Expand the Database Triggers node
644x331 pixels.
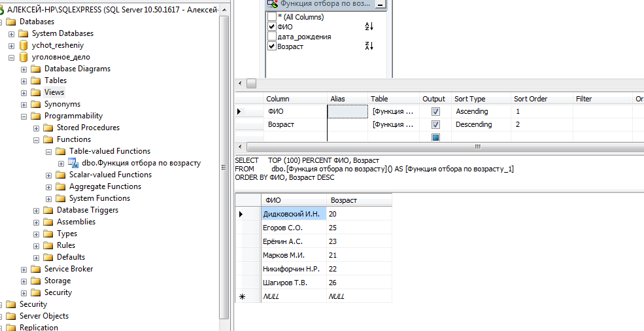coord(36,211)
